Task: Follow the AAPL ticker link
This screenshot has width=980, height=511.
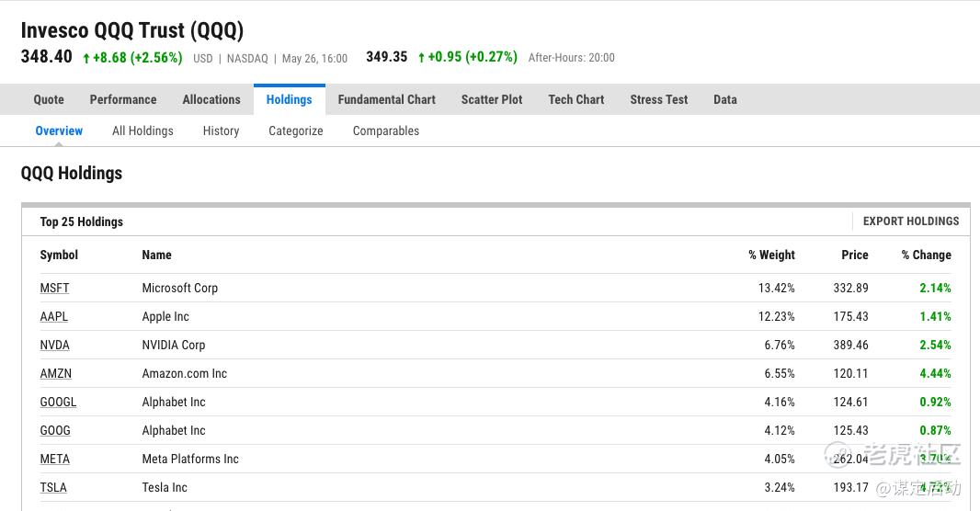Action: point(53,316)
